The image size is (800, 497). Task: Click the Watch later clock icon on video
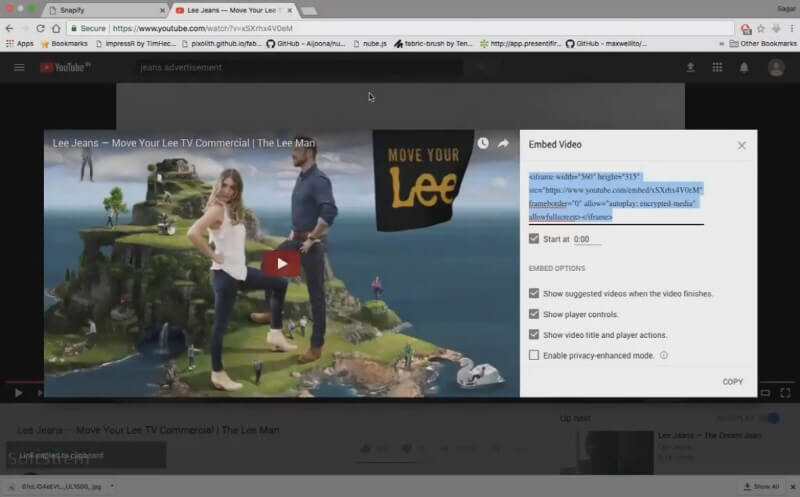[x=483, y=143]
